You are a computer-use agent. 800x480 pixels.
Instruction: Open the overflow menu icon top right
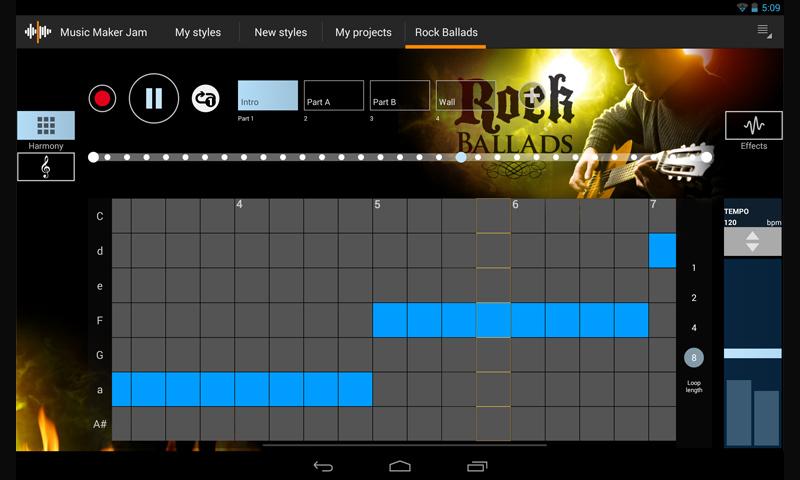point(764,31)
